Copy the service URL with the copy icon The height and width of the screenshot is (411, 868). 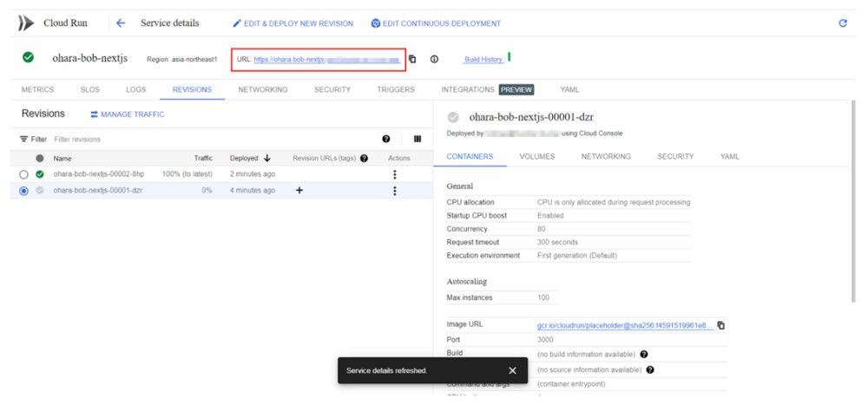[x=412, y=59]
